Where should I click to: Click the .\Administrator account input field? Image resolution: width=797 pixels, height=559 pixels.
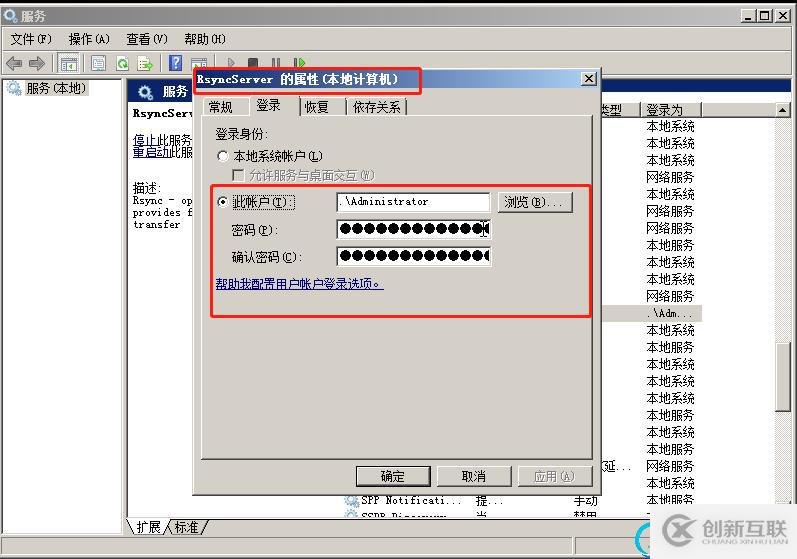point(413,202)
